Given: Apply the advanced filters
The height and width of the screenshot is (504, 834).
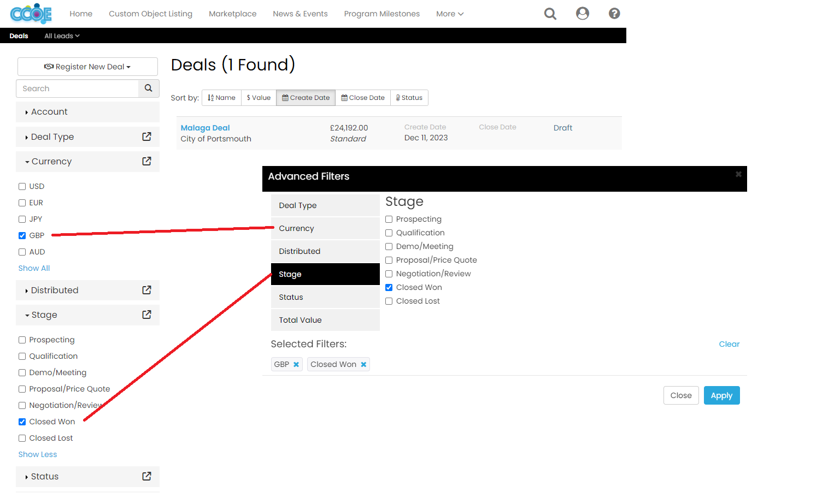Looking at the screenshot, I should [x=721, y=395].
